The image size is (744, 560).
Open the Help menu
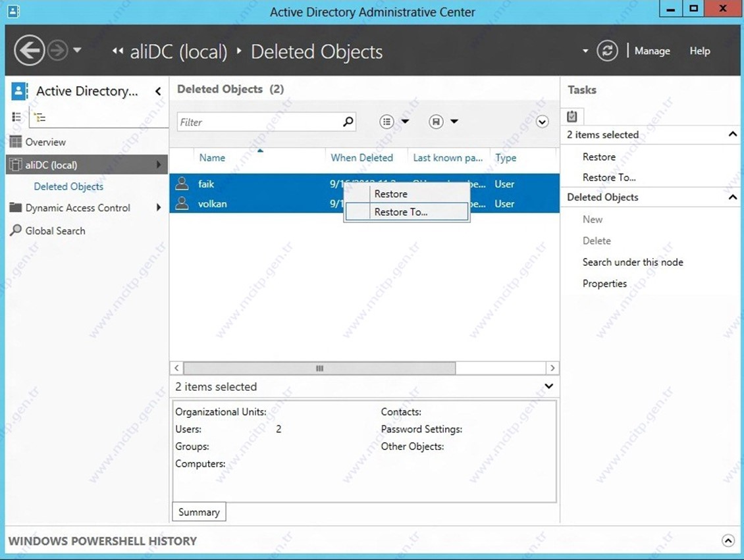[700, 51]
